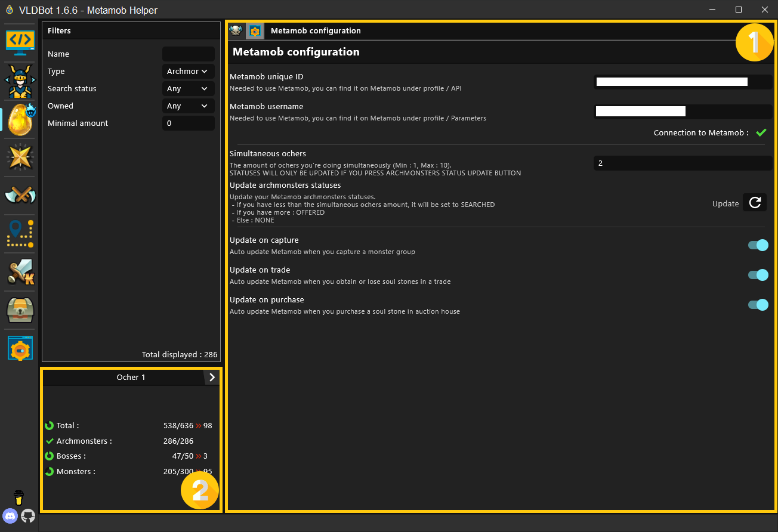Switch to the horned skull monsters tab

point(236,31)
